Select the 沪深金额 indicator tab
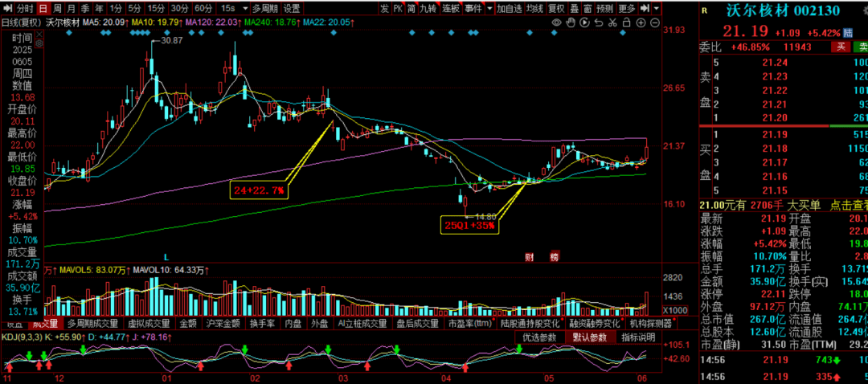Image resolution: width=868 pixels, height=384 pixels. 223,323
